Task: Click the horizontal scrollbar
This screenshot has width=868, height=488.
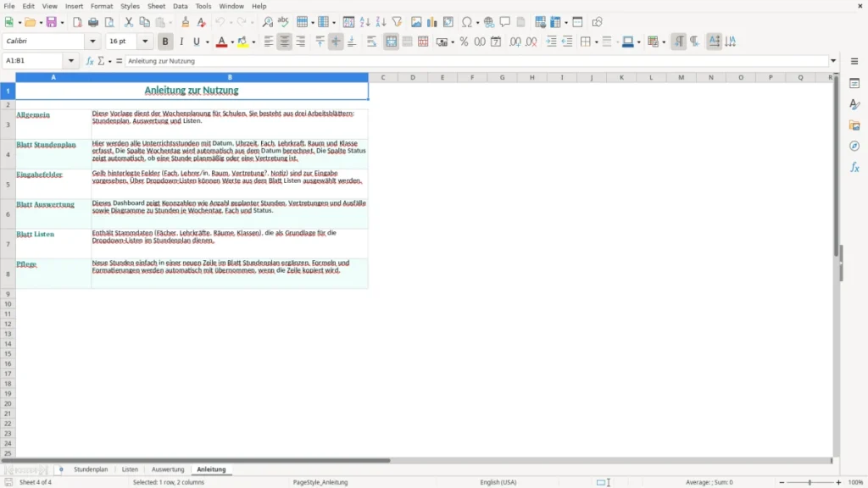Action: (196, 460)
